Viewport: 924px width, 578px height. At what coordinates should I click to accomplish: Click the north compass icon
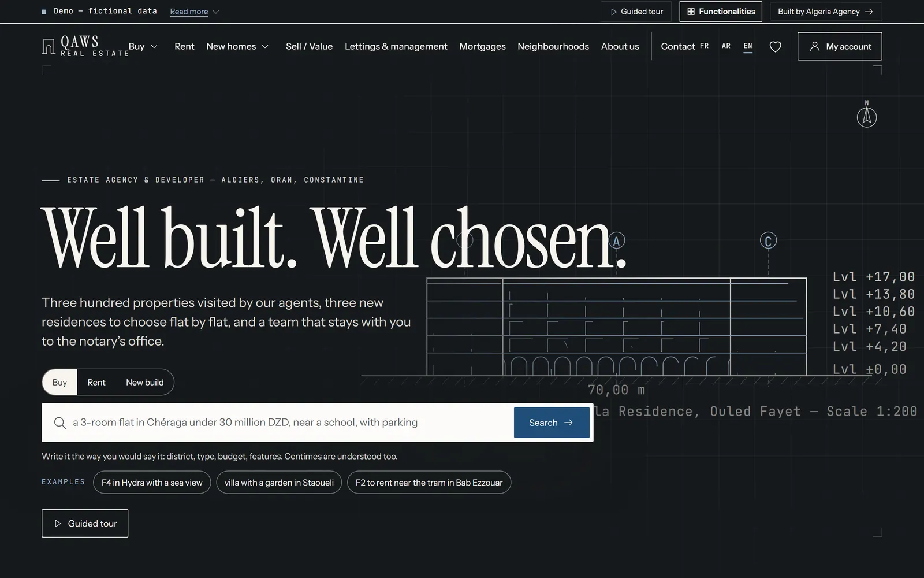[x=866, y=114]
